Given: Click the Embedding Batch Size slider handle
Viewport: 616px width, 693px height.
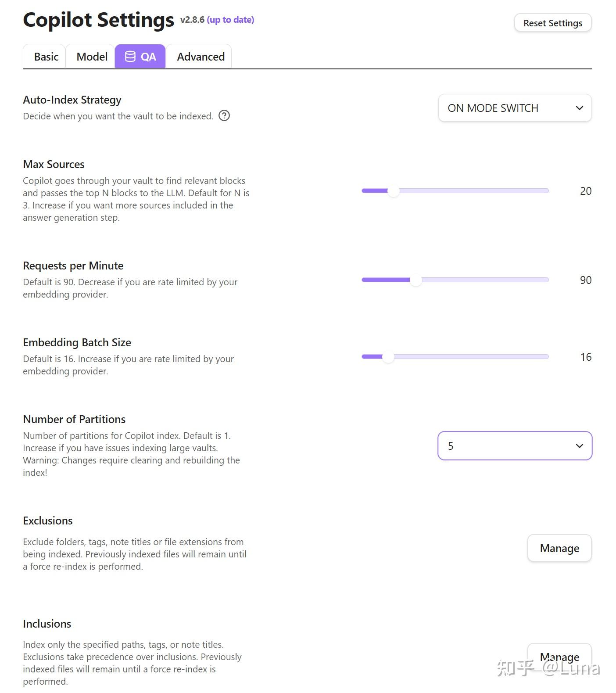Looking at the screenshot, I should point(388,357).
